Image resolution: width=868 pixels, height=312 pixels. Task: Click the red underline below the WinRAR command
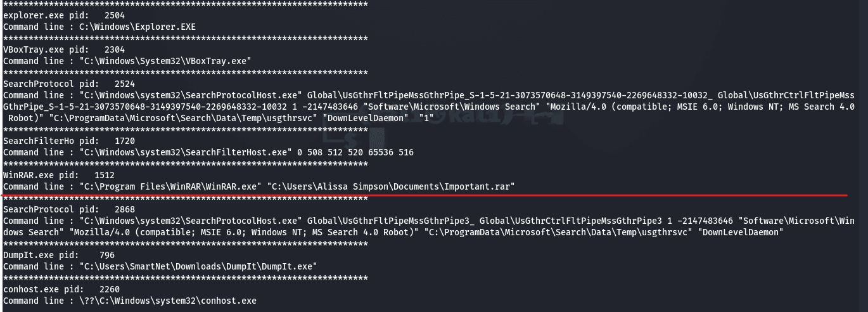[x=424, y=196]
